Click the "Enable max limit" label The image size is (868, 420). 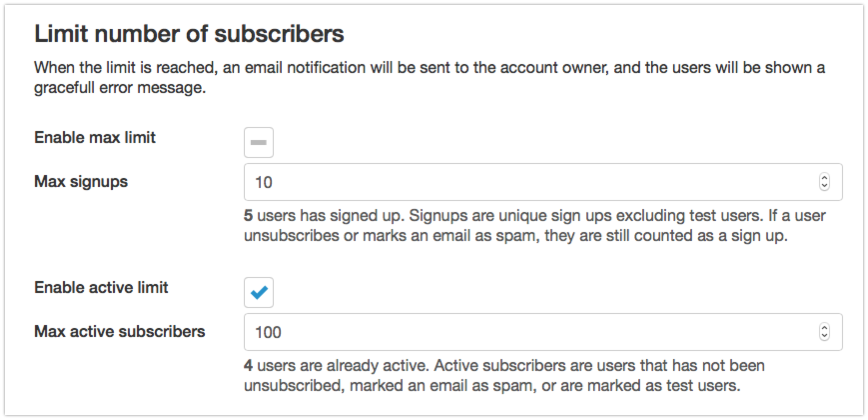(x=95, y=137)
